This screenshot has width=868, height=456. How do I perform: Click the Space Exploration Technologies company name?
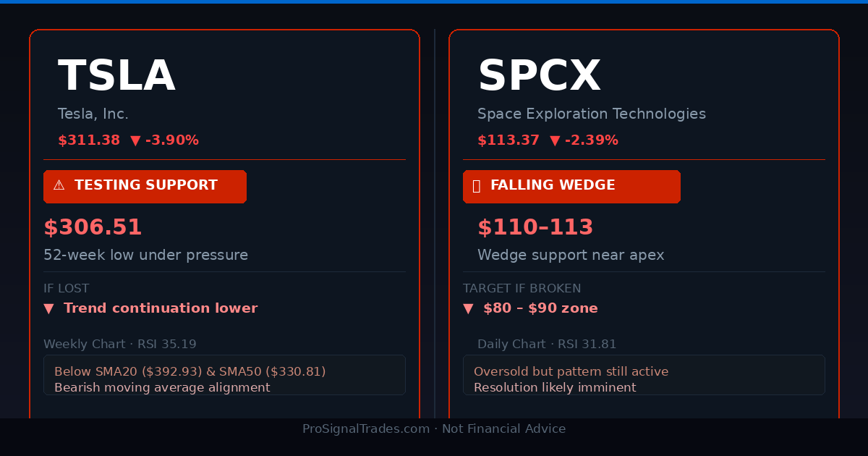(592, 114)
